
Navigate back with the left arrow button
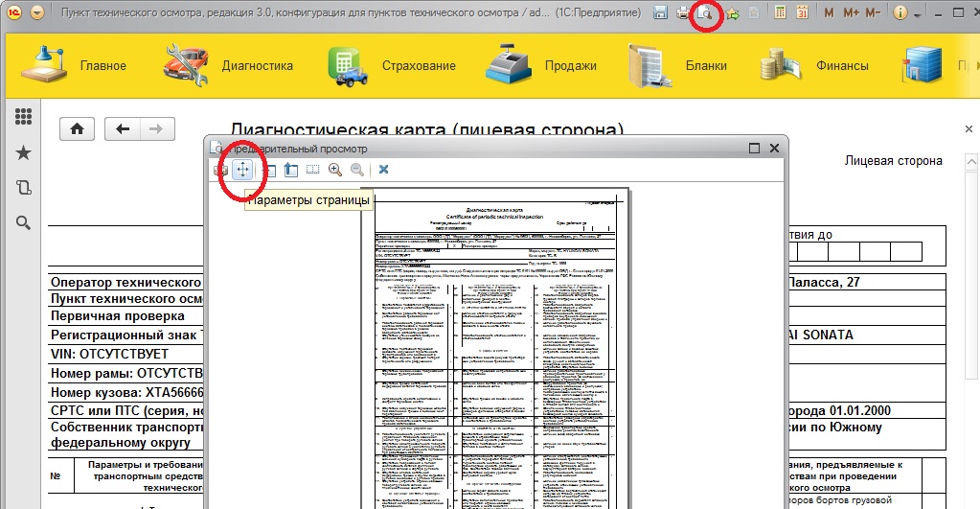click(123, 128)
